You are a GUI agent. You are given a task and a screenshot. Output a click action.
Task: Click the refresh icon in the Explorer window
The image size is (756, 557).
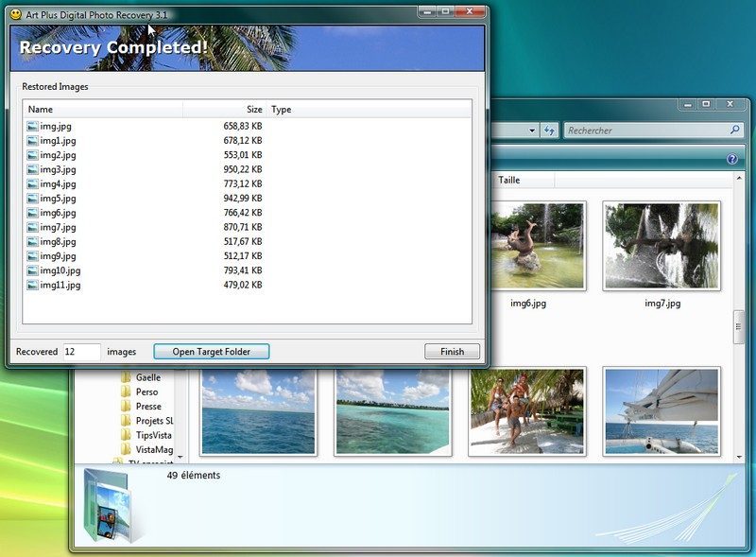(549, 131)
